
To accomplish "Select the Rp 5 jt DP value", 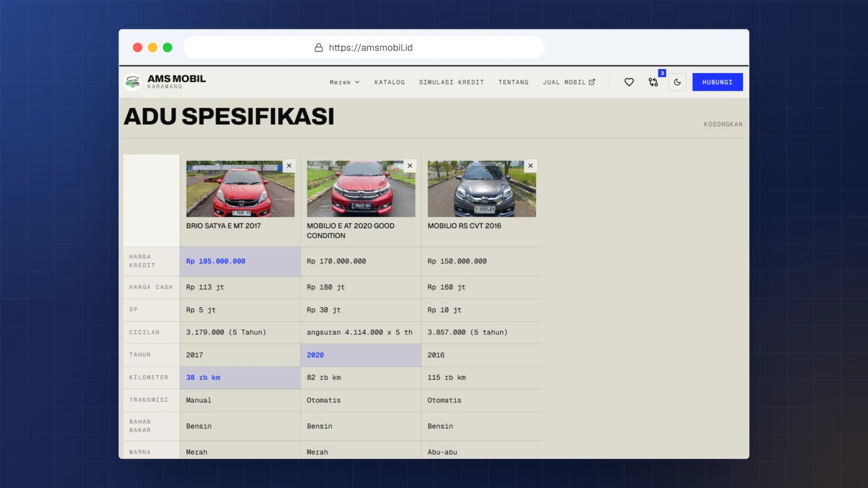I will 201,310.
